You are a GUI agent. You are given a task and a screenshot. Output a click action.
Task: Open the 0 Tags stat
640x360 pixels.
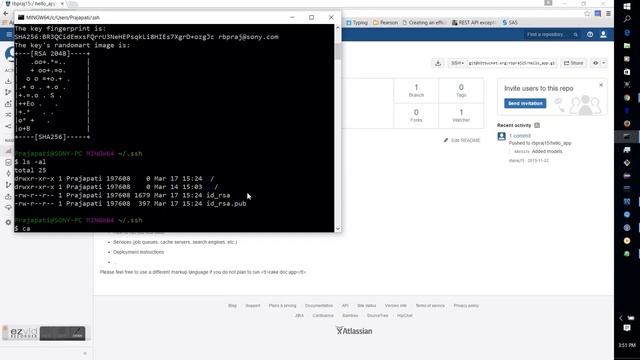tap(461, 91)
